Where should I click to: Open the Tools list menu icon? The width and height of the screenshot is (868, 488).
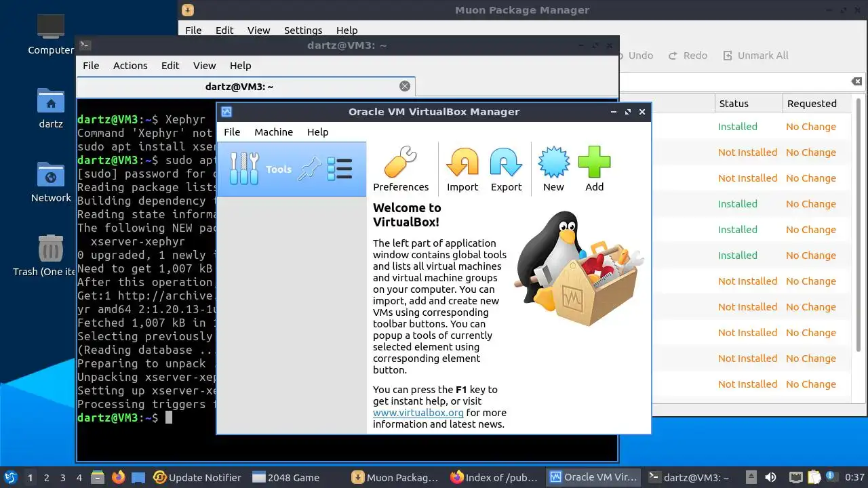(x=340, y=169)
